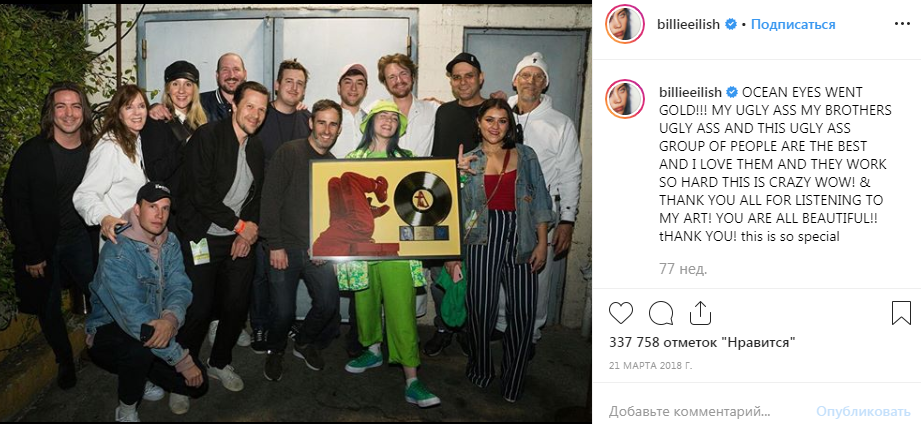This screenshot has width=921, height=424.
Task: Click the verified badge in the caption
Action: point(731,92)
